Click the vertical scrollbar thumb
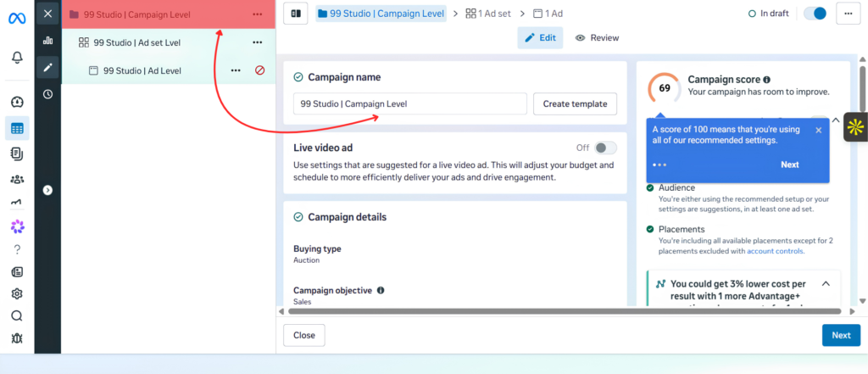The image size is (868, 374). click(862, 87)
